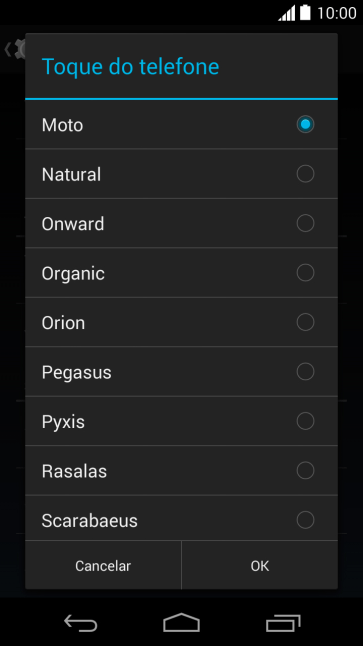Open the recent apps overview icon

click(x=283, y=623)
